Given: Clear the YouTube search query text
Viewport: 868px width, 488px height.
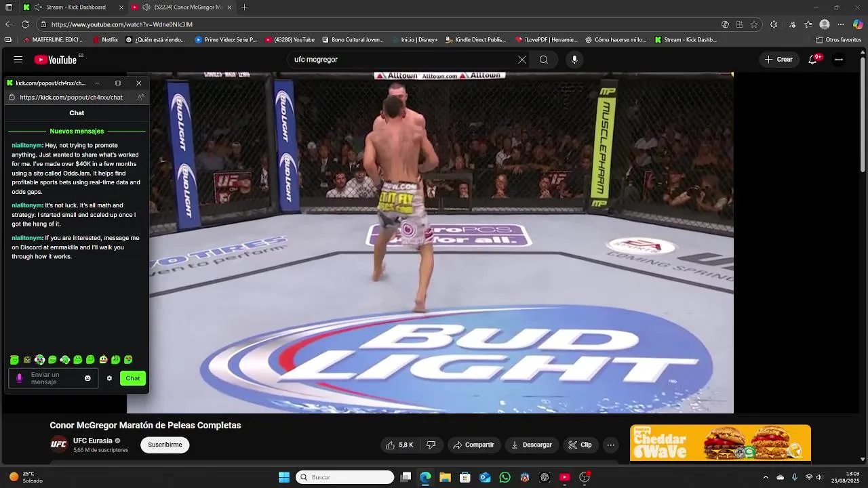Looking at the screenshot, I should click(x=522, y=60).
